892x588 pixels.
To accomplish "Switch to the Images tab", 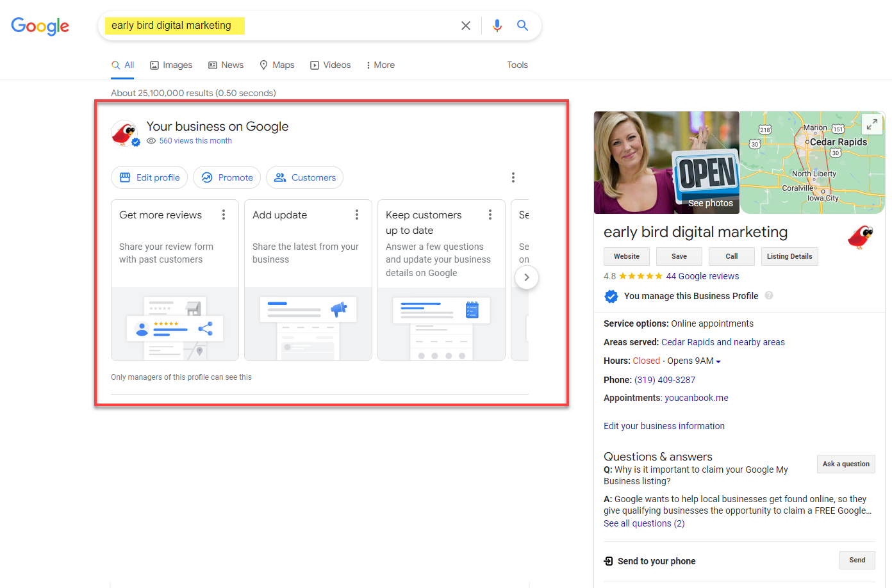I will pos(170,65).
